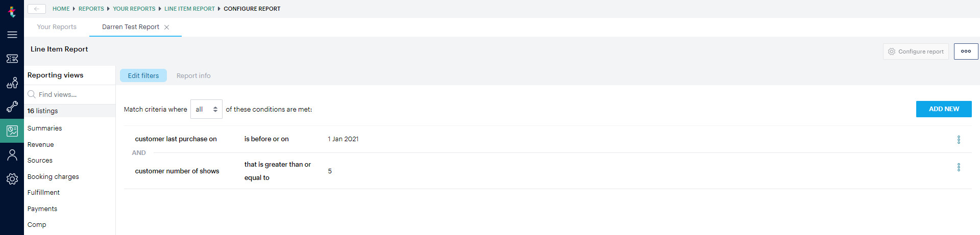This screenshot has width=980, height=235.
Task: Click the Find views search field
Action: pyautogui.click(x=71, y=95)
